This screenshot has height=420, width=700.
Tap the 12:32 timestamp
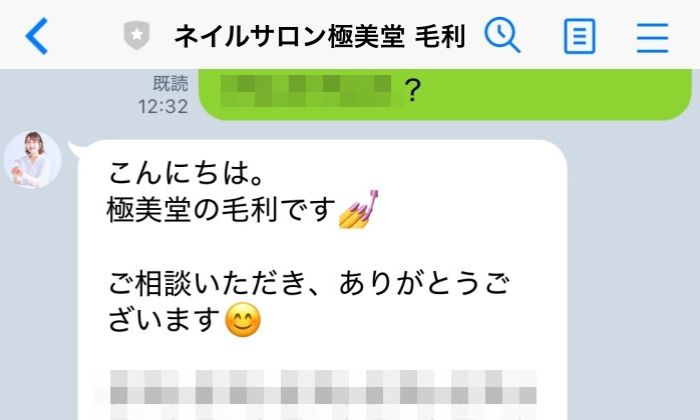pos(163,107)
